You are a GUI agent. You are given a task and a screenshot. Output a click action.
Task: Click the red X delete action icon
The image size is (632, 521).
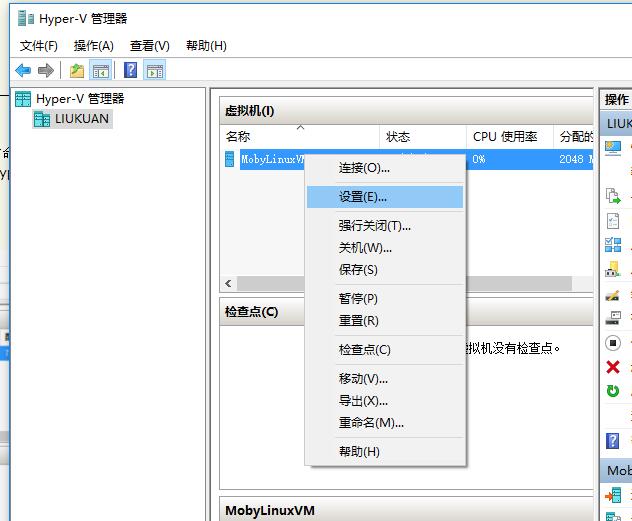(613, 367)
